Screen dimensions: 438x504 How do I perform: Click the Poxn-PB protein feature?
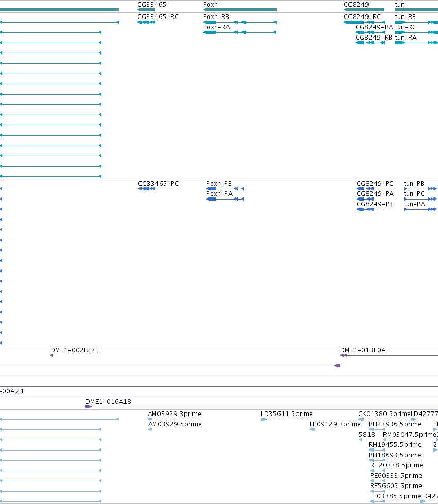pyautogui.click(x=225, y=189)
